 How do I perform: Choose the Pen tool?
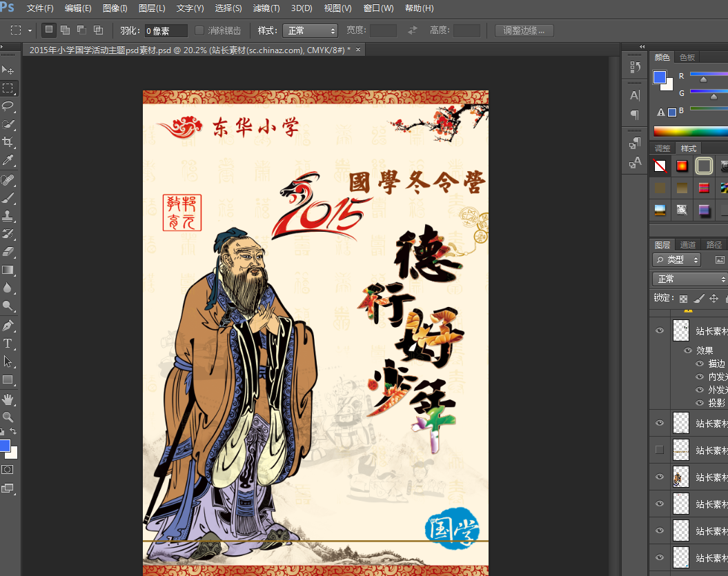[8, 326]
